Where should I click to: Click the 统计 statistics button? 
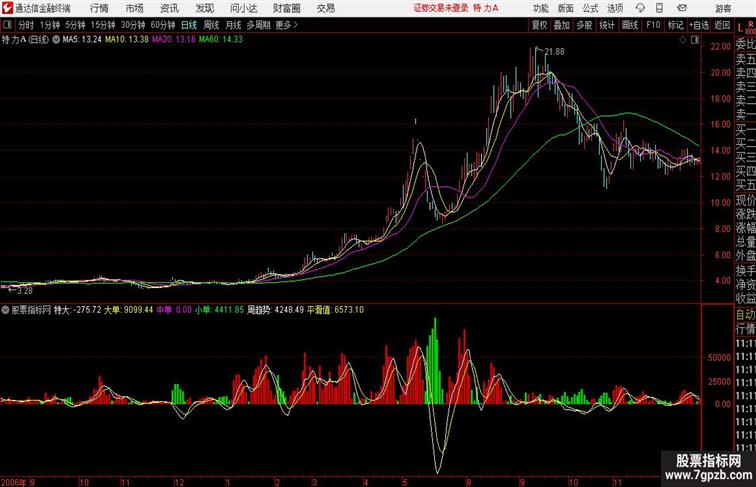(x=607, y=25)
